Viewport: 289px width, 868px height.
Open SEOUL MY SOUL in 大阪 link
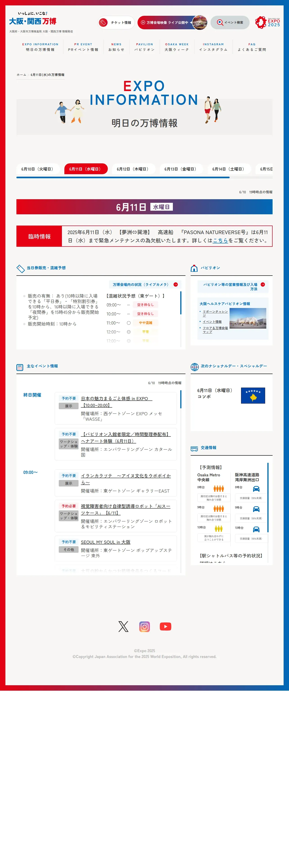106,542
